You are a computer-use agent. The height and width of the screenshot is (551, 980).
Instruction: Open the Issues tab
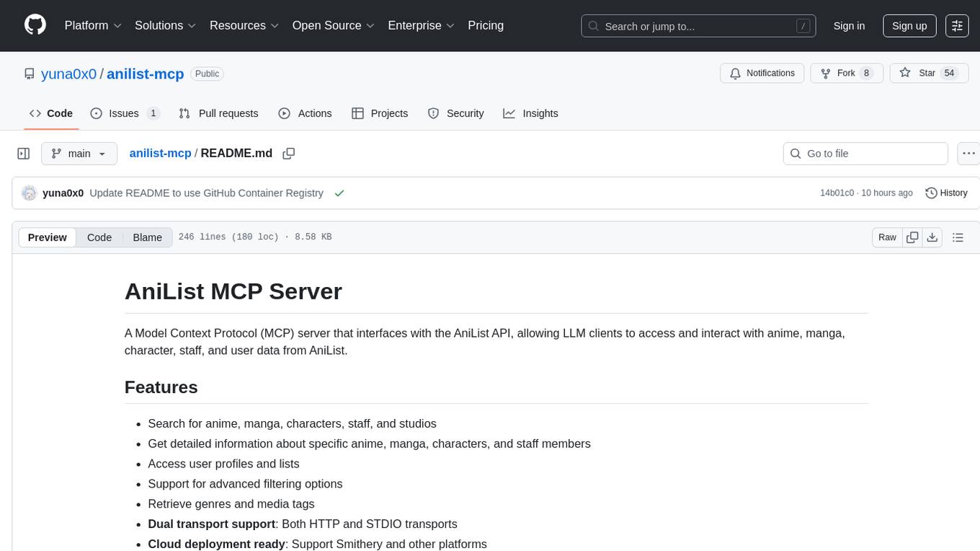pyautogui.click(x=125, y=113)
